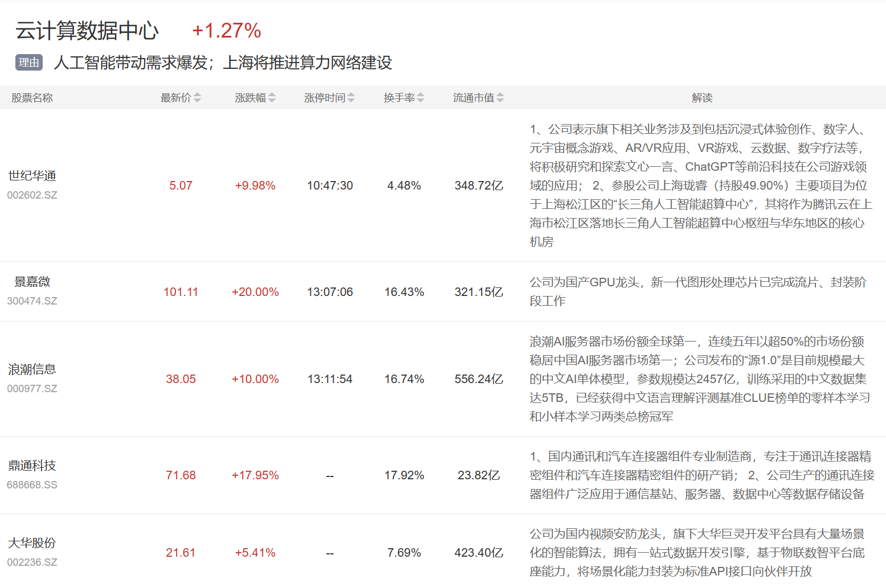Open stock 景嘉微
The image size is (886, 588).
click(32, 282)
